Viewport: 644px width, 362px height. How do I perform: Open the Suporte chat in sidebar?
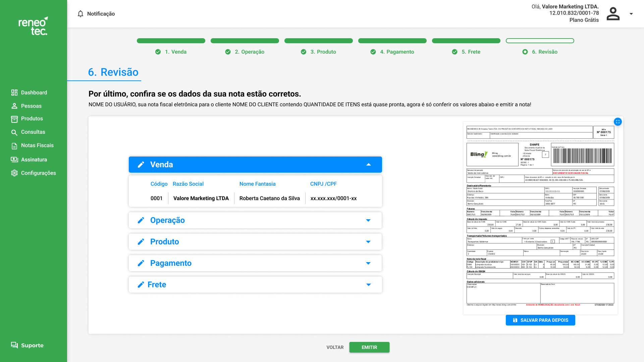click(x=27, y=345)
